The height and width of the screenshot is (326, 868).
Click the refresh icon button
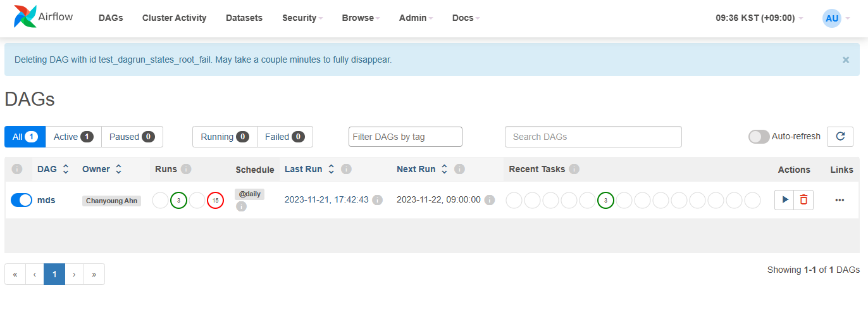pos(840,137)
